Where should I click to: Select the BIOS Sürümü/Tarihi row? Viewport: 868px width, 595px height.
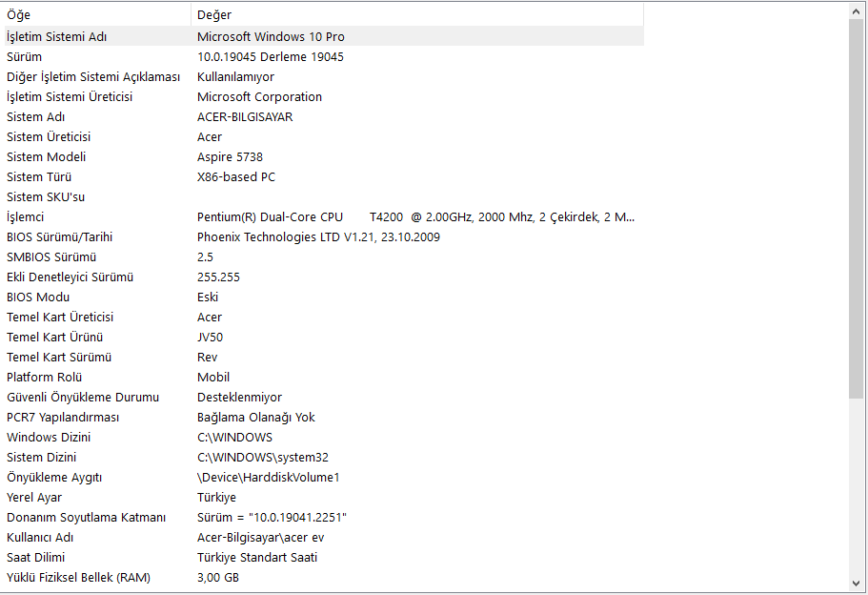(x=56, y=236)
